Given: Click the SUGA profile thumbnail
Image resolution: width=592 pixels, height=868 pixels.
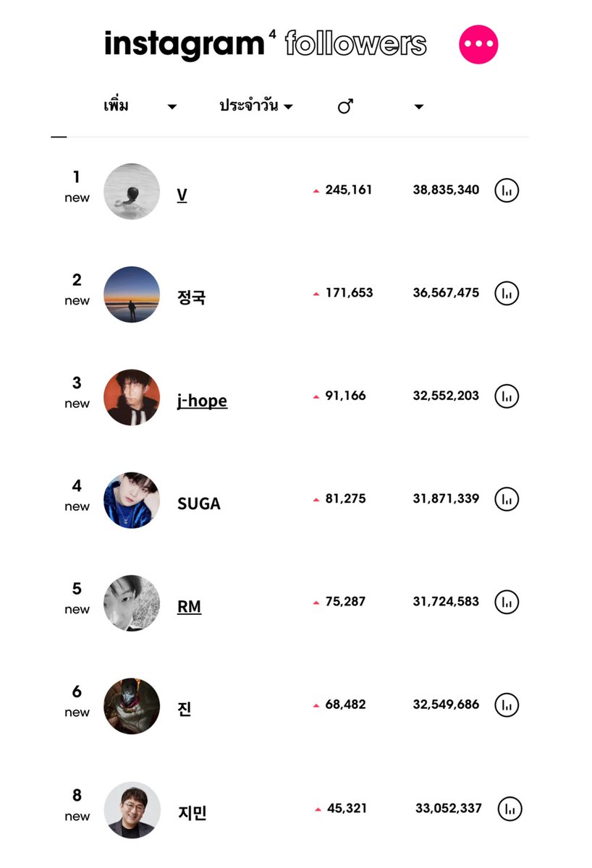Looking at the screenshot, I should [x=132, y=500].
